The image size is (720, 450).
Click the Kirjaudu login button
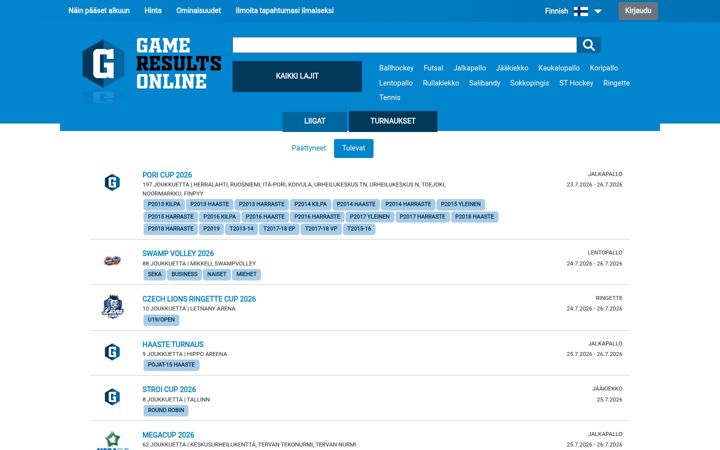click(x=638, y=11)
